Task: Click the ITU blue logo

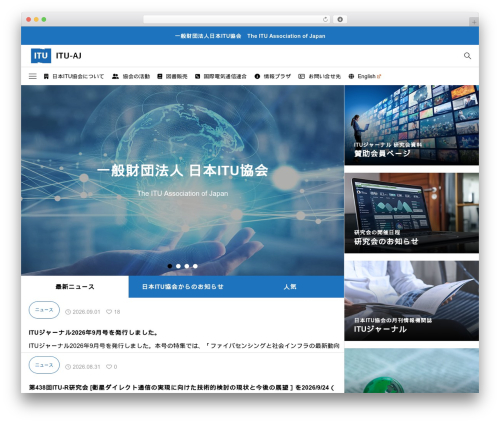Action: pos(41,56)
